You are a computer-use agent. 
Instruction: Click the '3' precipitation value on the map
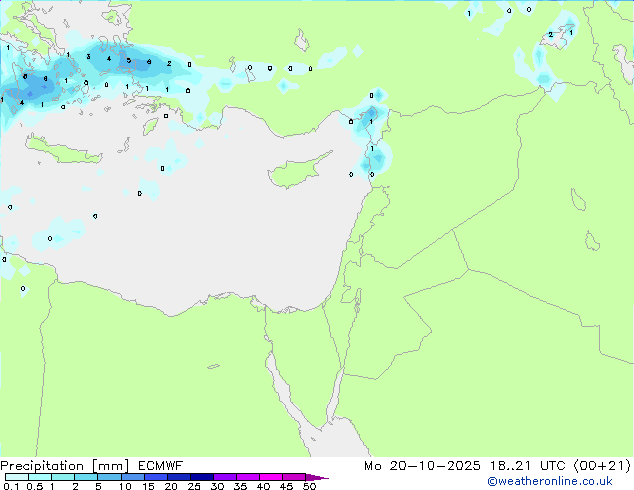click(88, 57)
